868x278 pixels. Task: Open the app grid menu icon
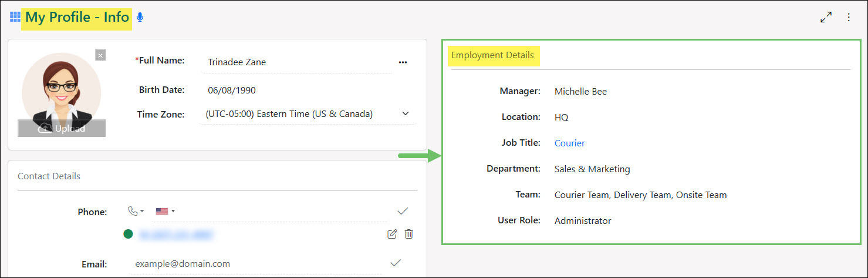coord(15,17)
